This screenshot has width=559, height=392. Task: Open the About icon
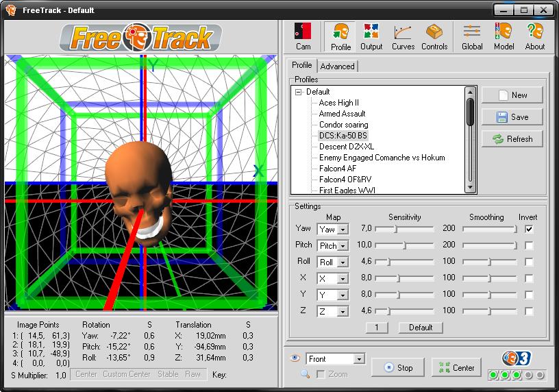point(535,37)
